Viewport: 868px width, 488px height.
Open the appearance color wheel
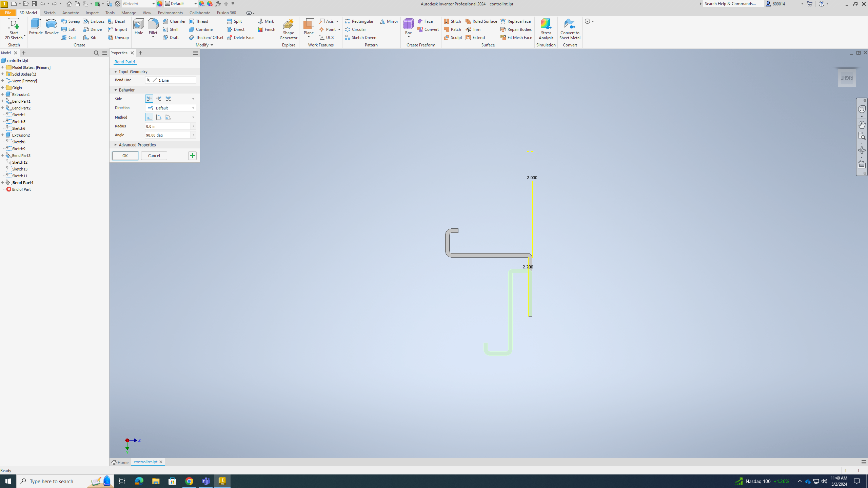[159, 4]
